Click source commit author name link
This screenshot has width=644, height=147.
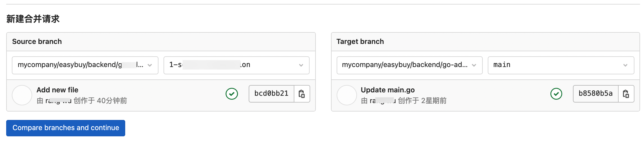coord(58,101)
